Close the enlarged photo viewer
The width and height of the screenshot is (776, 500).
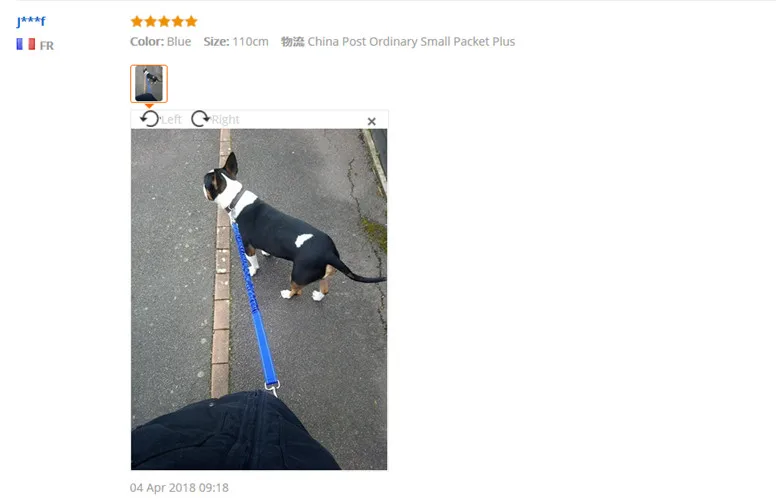[x=372, y=121]
